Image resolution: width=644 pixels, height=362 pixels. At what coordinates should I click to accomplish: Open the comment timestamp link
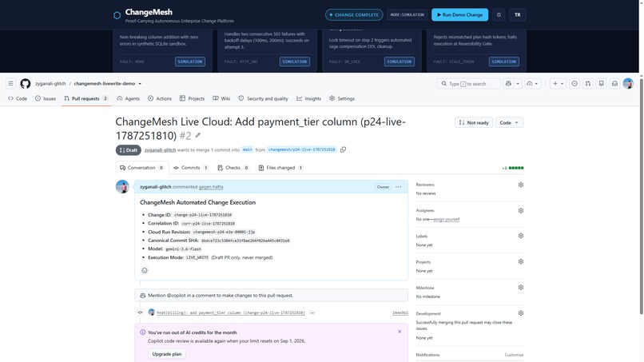(x=211, y=186)
